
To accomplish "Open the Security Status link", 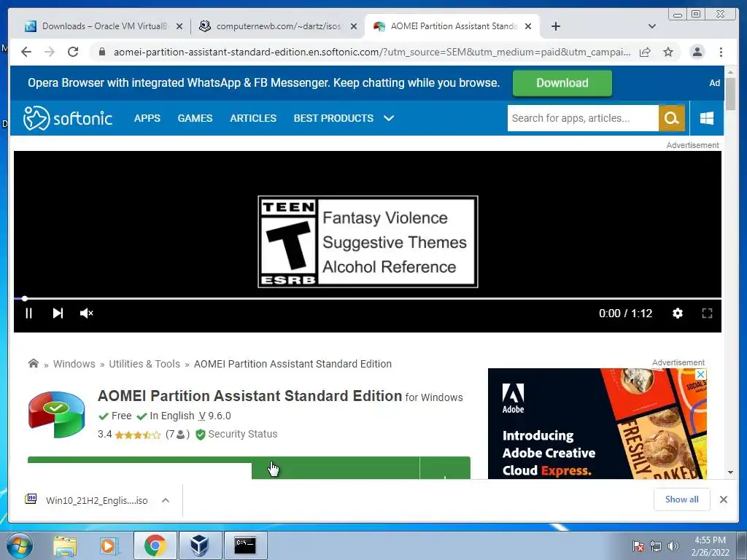I will coord(237,435).
